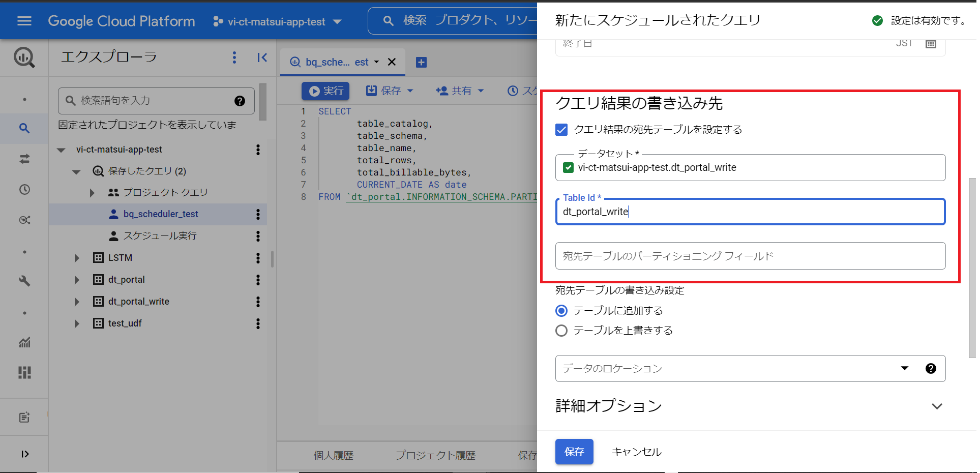
Task: Click the explorer panel scrollbar
Action: click(x=263, y=102)
